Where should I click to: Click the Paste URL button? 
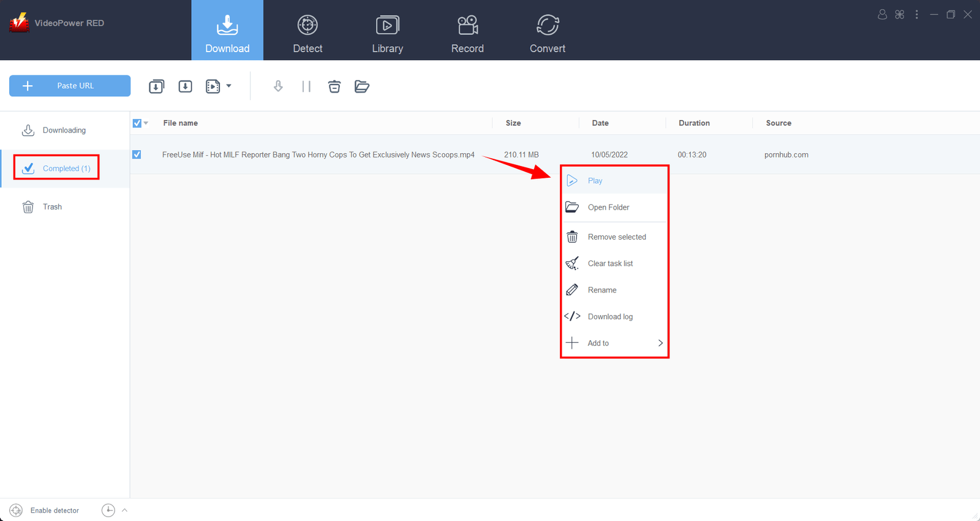click(x=70, y=86)
